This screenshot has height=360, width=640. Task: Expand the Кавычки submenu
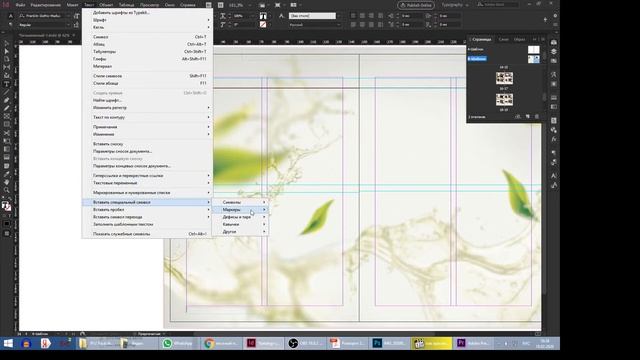[x=240, y=224]
